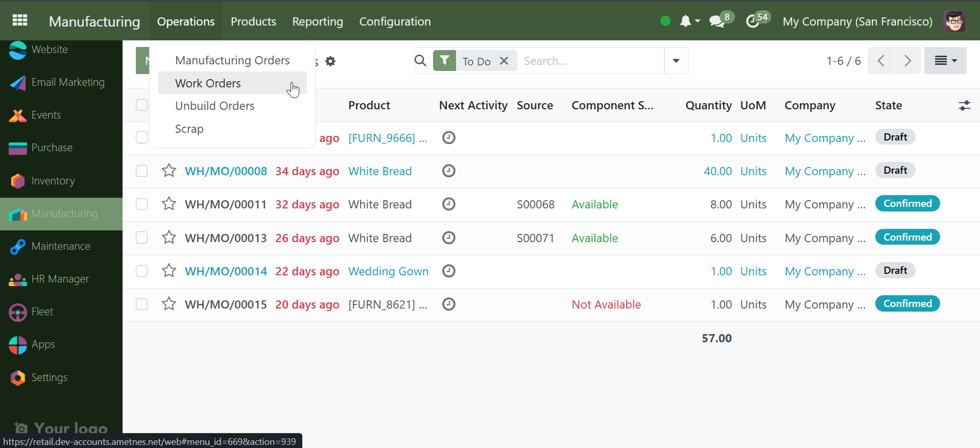The width and height of the screenshot is (980, 448).
Task: Select checkbox for WH/MO/00011
Action: (141, 204)
